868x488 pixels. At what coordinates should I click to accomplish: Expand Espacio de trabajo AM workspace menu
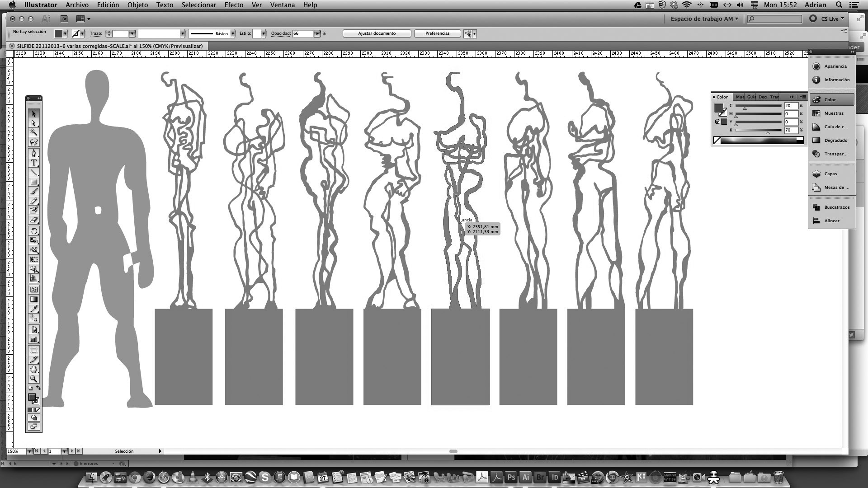click(704, 19)
